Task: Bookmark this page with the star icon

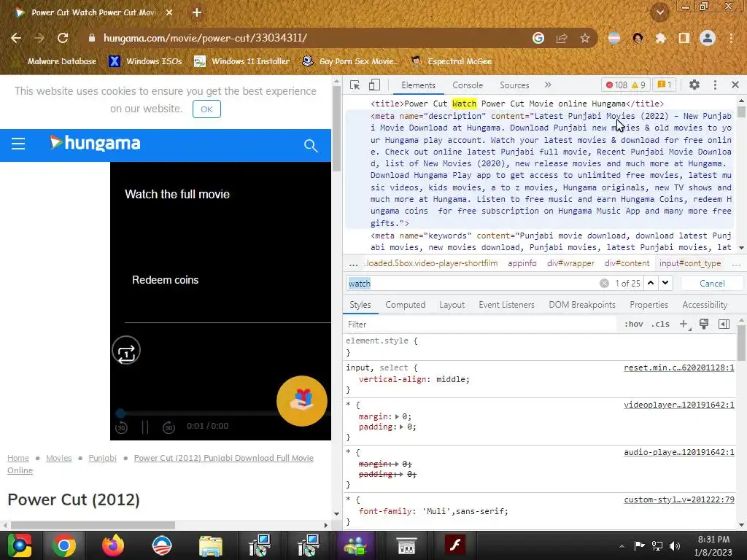Action: 584,38
